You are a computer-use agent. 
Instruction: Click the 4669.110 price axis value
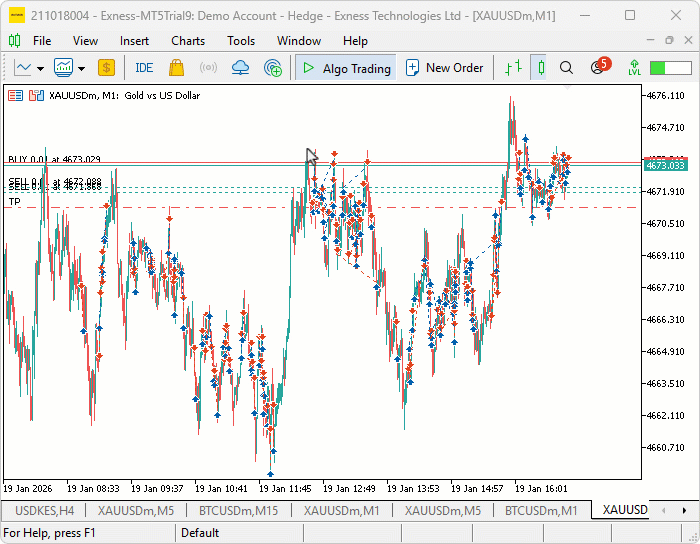666,255
